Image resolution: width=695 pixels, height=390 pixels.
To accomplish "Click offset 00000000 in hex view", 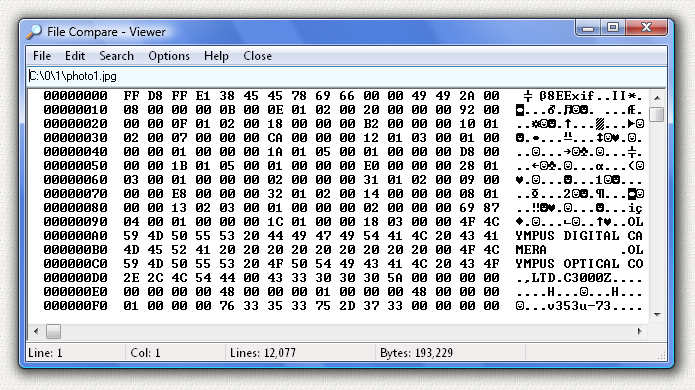I will tap(75, 96).
